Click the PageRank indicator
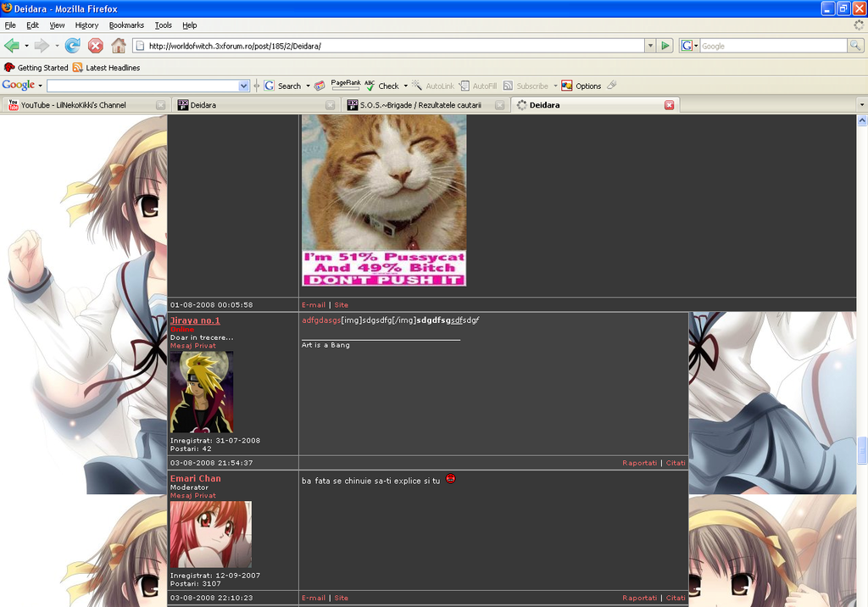The width and height of the screenshot is (868, 607). [346, 85]
